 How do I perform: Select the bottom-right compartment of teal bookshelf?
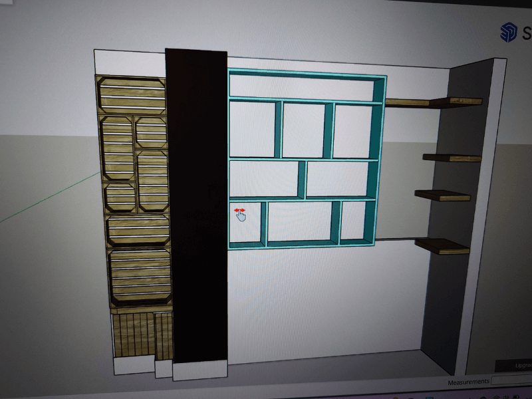[x=352, y=220]
